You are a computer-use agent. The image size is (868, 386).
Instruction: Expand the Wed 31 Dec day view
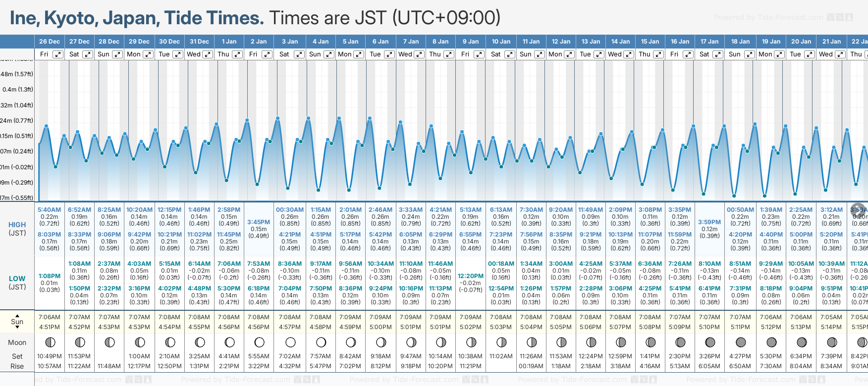pos(208,54)
